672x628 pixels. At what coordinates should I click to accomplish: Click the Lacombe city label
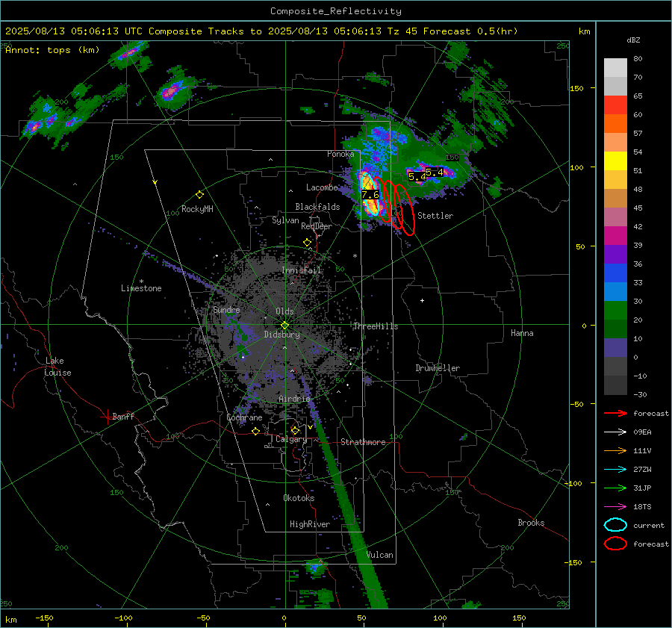tap(322, 187)
